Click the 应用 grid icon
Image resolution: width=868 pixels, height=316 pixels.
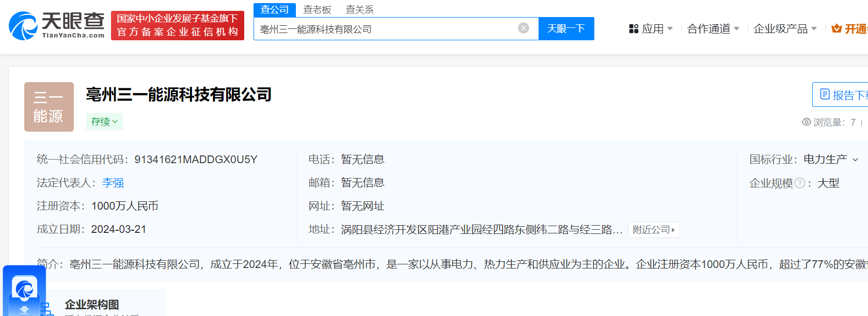coord(634,29)
